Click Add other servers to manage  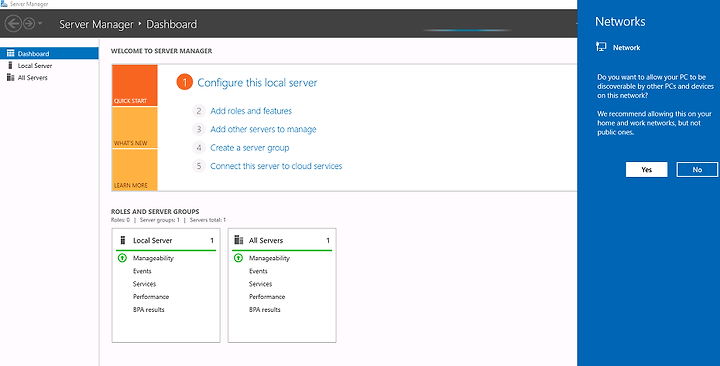click(x=263, y=129)
